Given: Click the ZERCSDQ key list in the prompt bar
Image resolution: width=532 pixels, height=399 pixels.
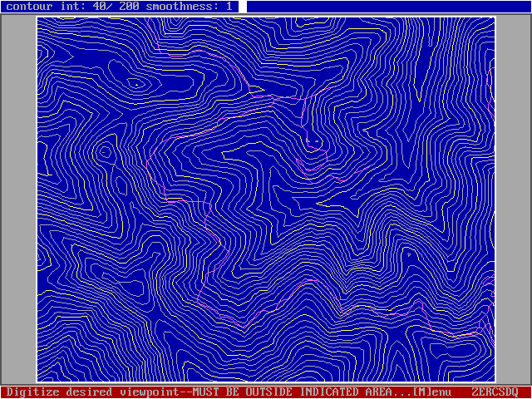Looking at the screenshot, I should (495, 392).
